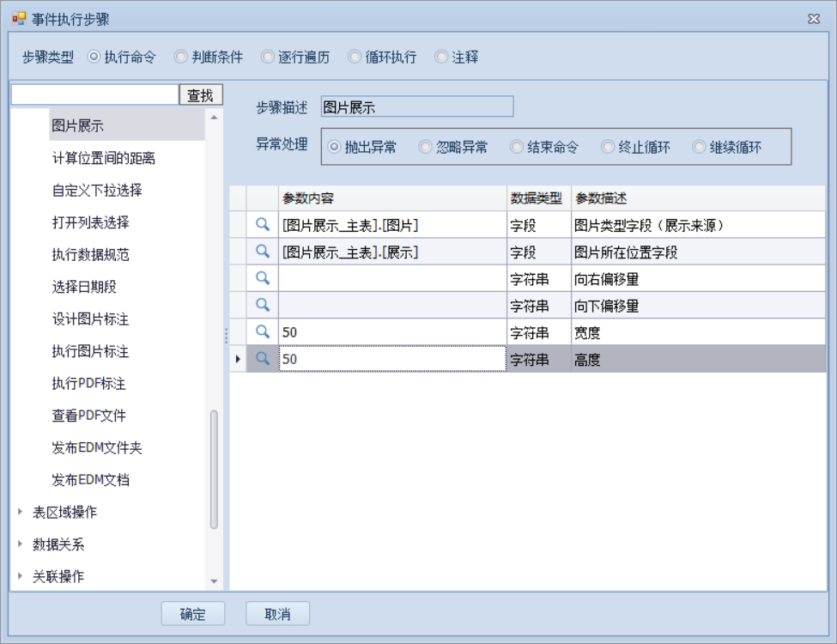Click the 参数内容 column header
The image size is (837, 644).
(392, 198)
